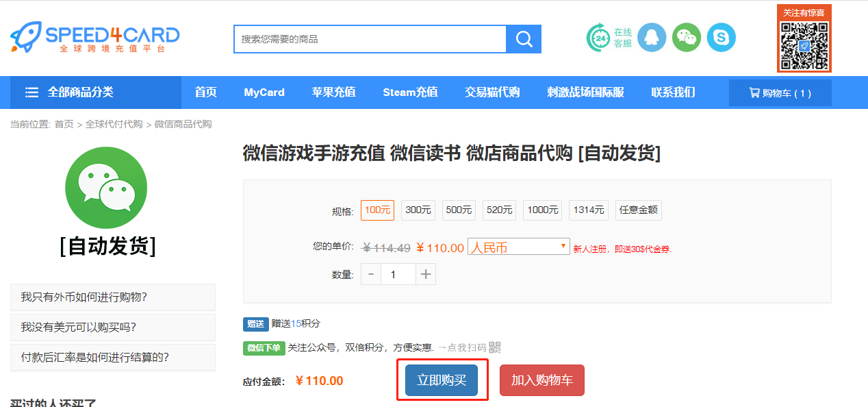Click the large green WeChat product image
This screenshot has height=407, width=868.
[x=106, y=188]
